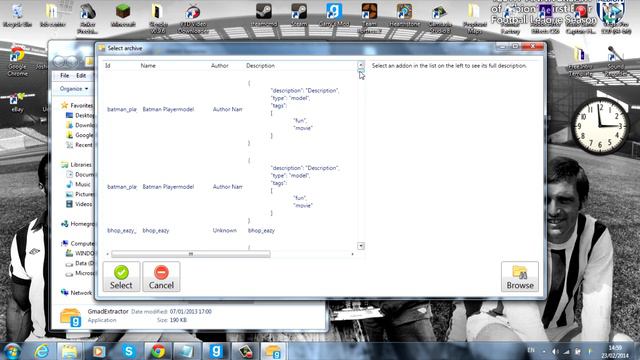
Task: Open Hearthstone desktop icon
Action: 404,16
